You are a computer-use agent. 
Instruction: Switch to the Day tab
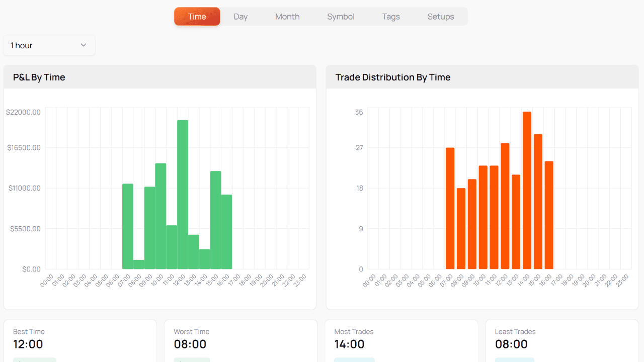click(240, 17)
